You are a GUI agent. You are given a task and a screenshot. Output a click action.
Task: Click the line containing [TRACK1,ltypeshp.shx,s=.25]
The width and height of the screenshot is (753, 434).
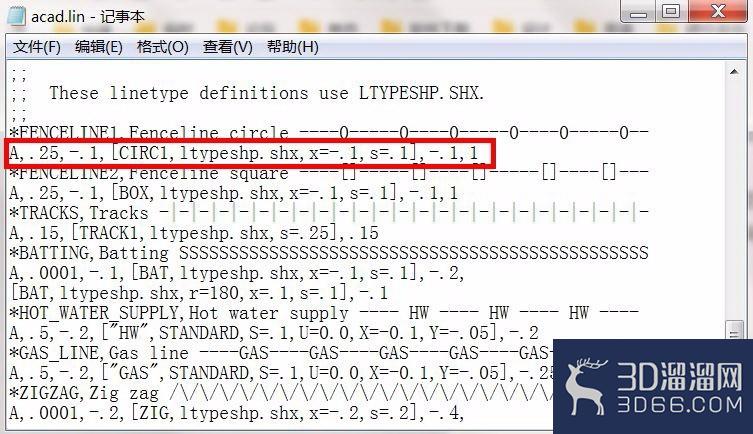[194, 233]
